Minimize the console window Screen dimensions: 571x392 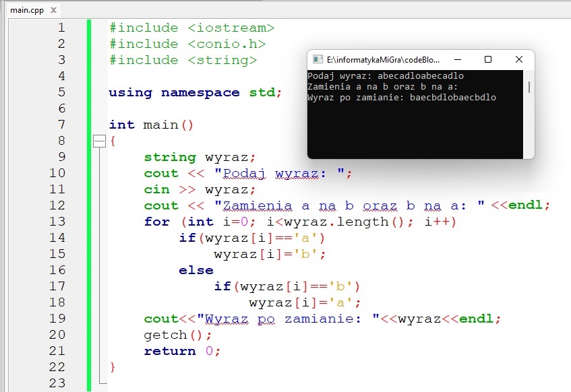click(x=458, y=59)
